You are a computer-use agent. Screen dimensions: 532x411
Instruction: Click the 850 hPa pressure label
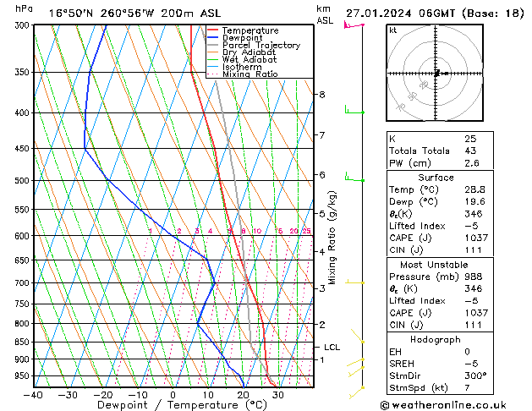[24, 342]
